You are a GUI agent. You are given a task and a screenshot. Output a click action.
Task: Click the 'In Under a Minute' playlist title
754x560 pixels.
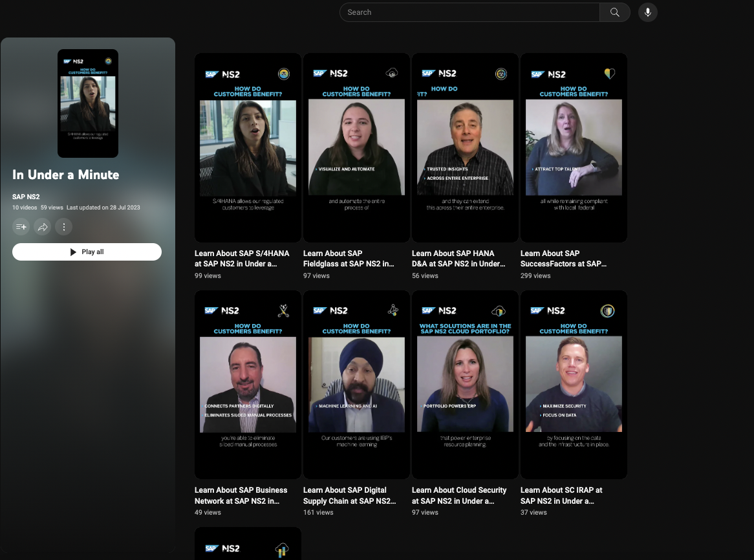tap(66, 175)
